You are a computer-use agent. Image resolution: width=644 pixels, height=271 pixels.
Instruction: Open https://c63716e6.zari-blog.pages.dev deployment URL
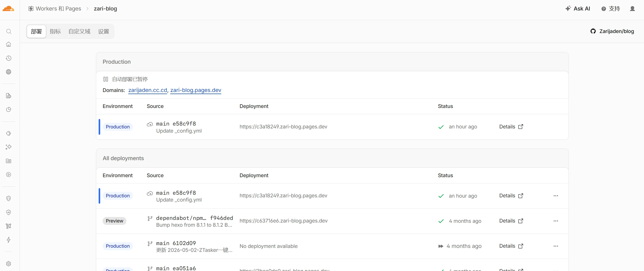coord(284,221)
